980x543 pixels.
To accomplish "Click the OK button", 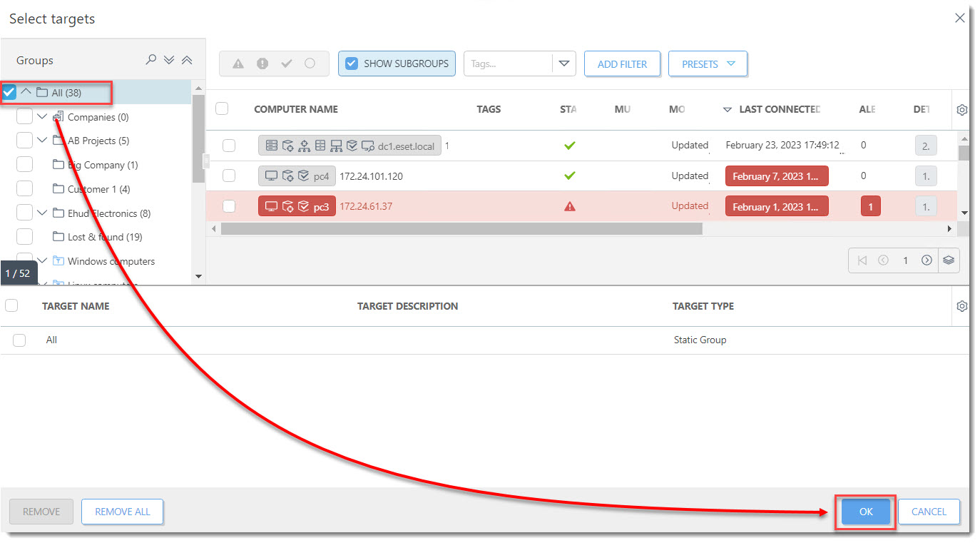I will point(866,512).
